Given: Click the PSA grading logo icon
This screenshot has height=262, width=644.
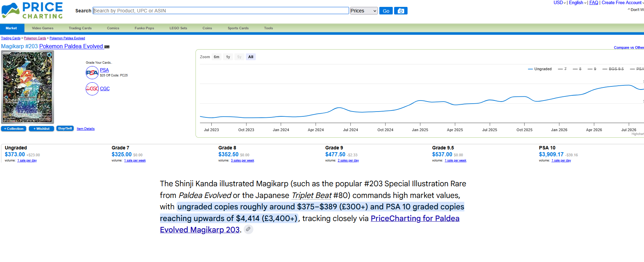Looking at the screenshot, I should click(92, 73).
